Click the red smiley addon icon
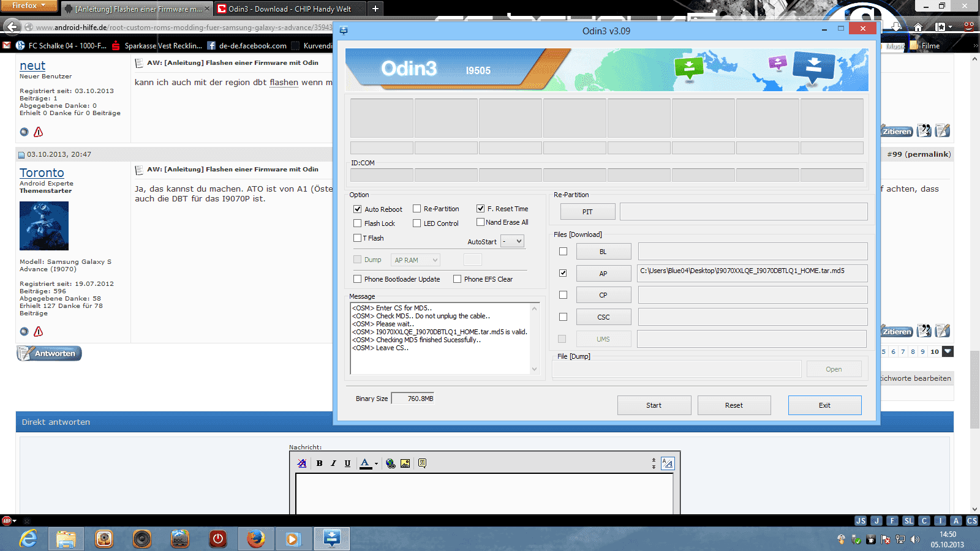This screenshot has width=980, height=551. tap(969, 27)
